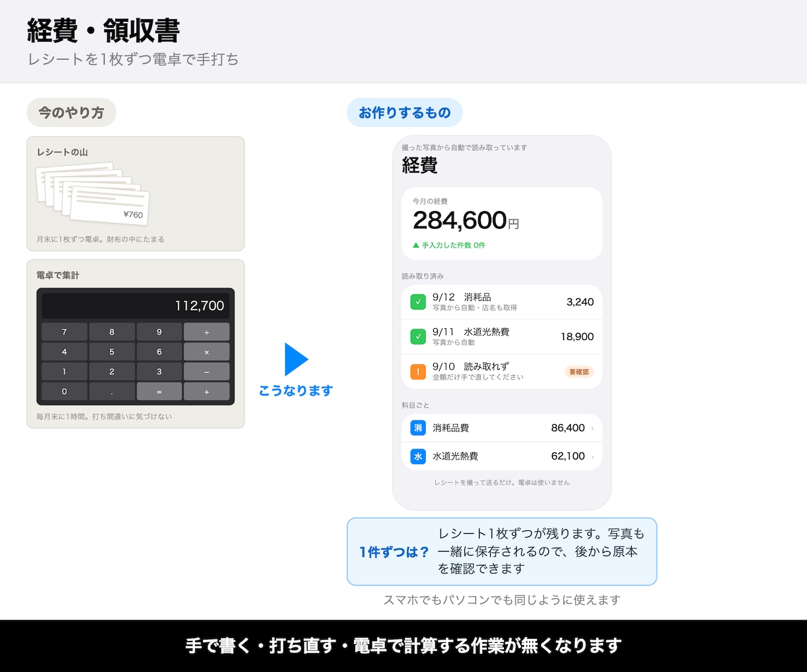
Task: Expand the 消耗品費 86,400 row chevron
Action: (592, 429)
